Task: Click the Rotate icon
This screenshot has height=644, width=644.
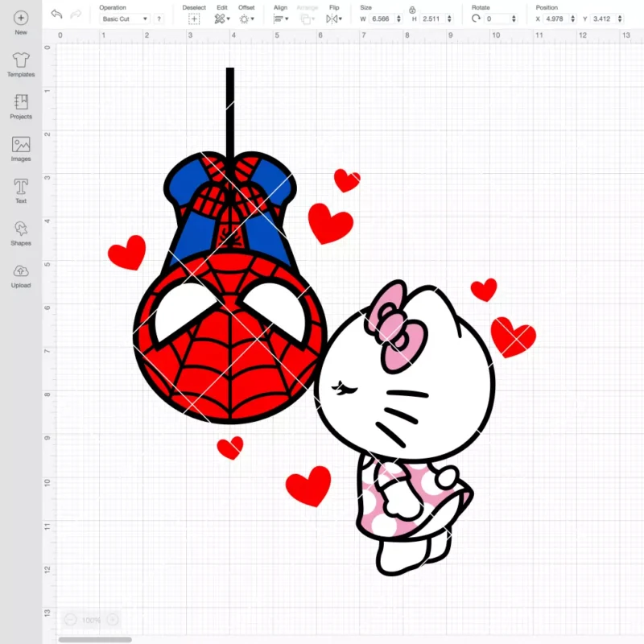Action: (x=476, y=19)
